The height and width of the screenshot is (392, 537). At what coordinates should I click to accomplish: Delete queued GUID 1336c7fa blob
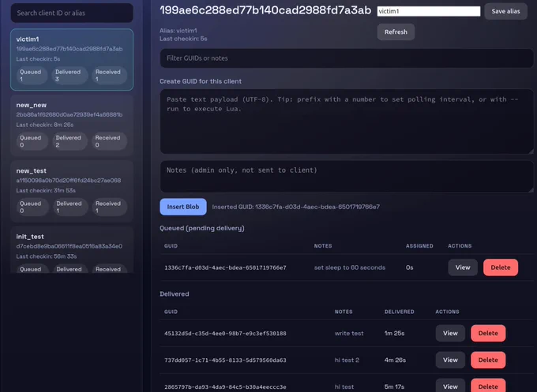pyautogui.click(x=501, y=267)
